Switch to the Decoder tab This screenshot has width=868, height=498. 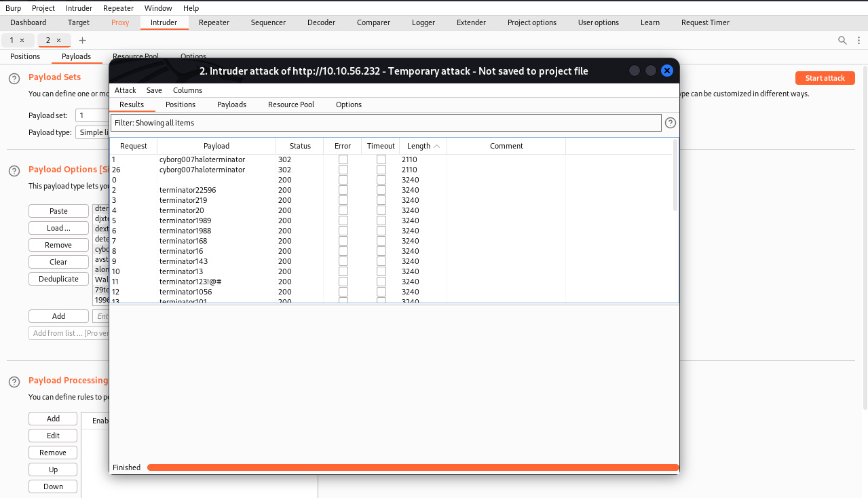(x=321, y=22)
